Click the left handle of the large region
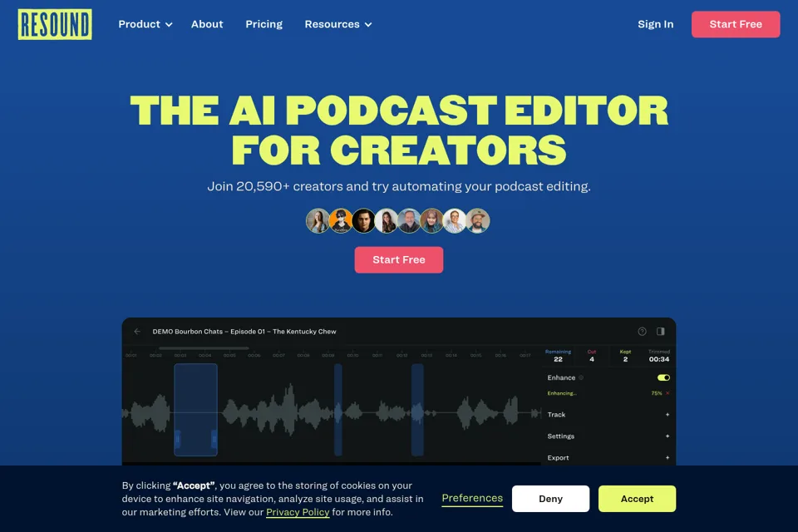The height and width of the screenshot is (532, 798). [x=178, y=439]
